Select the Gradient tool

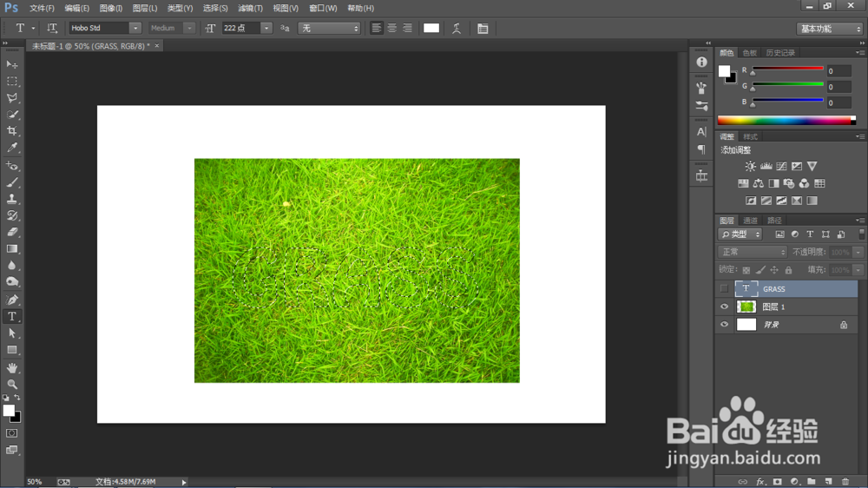11,248
